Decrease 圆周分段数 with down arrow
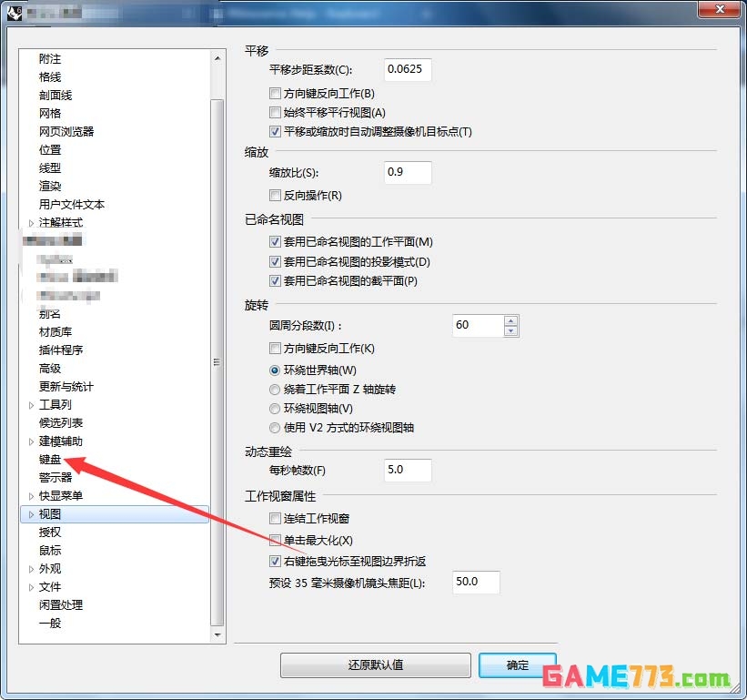The height and width of the screenshot is (700, 747). tap(510, 330)
